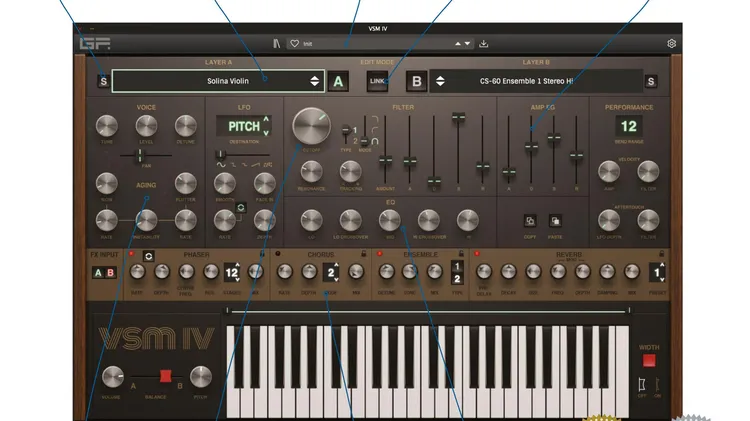The height and width of the screenshot is (421, 750).
Task: Solo Layer B with the S button
Action: click(651, 81)
